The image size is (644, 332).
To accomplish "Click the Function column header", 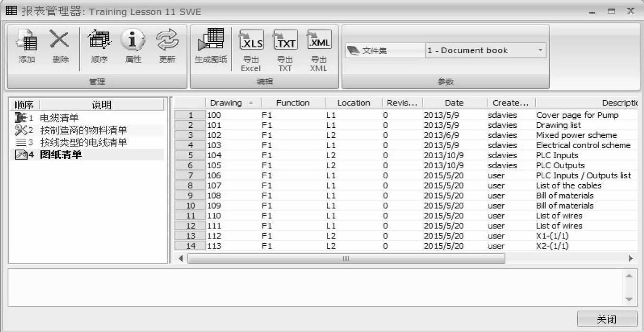I will [x=293, y=103].
